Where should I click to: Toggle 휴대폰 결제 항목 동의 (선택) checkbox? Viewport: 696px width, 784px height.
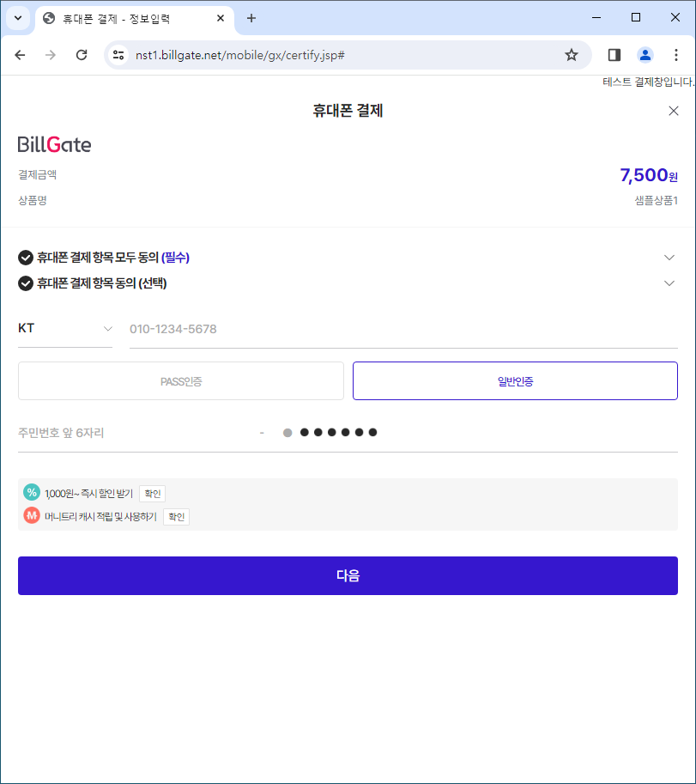[26, 283]
